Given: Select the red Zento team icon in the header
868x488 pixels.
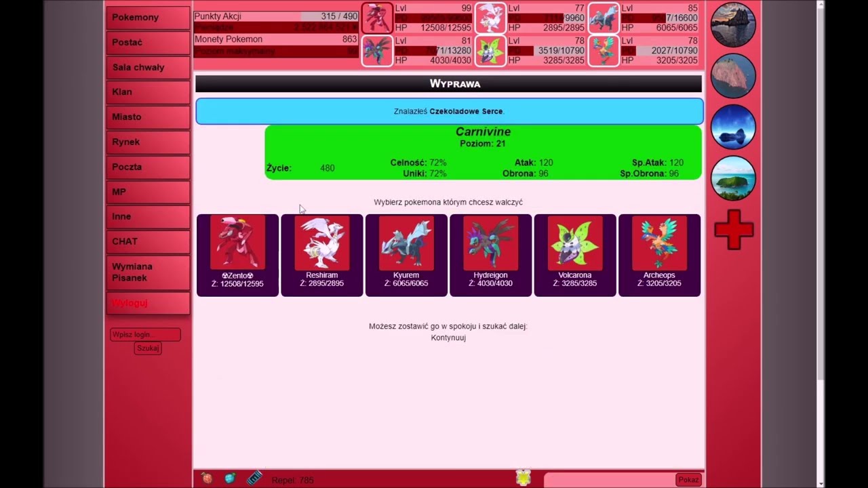Looking at the screenshot, I should tap(377, 18).
